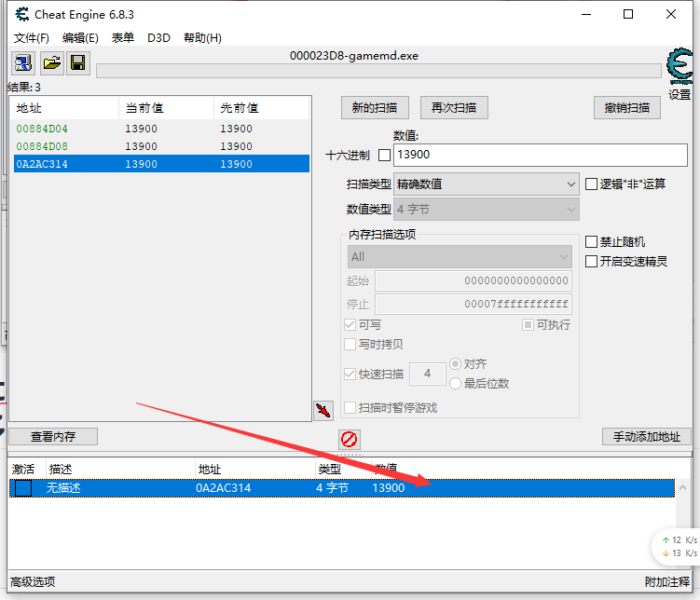The image size is (700, 600).
Task: Open the 数值类型 dropdown
Action: pos(486,210)
